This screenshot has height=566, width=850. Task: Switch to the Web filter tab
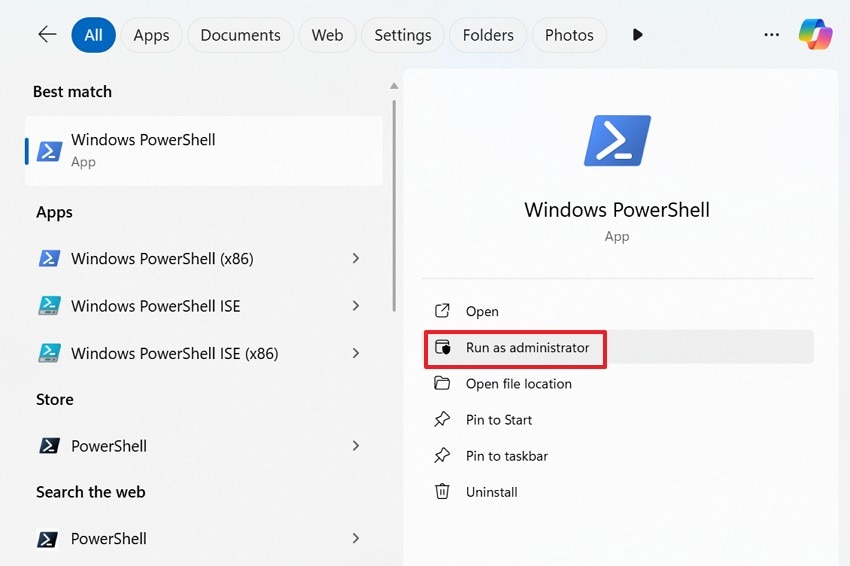(327, 35)
